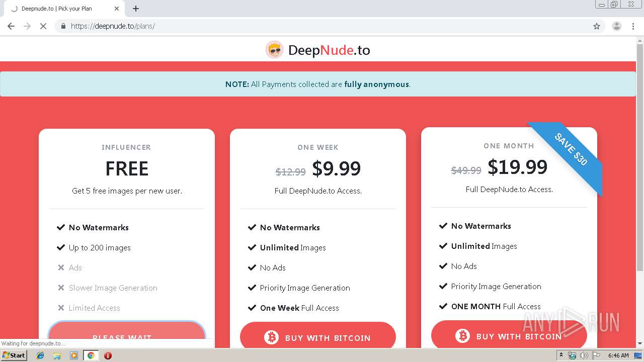Image resolution: width=644 pixels, height=362 pixels.
Task: Bookmark this page with the star
Action: pos(597,26)
